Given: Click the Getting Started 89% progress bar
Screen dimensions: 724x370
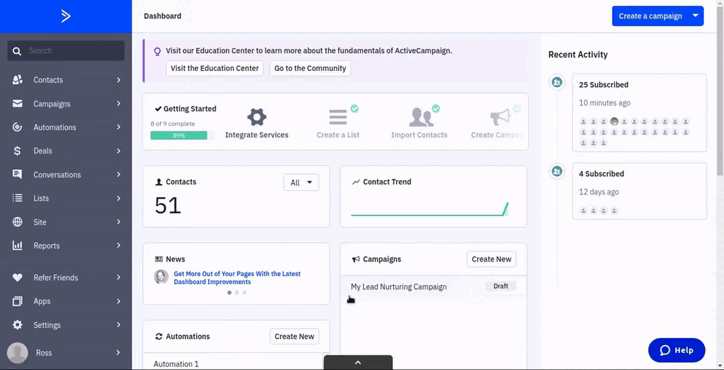Looking at the screenshot, I should tap(182, 135).
